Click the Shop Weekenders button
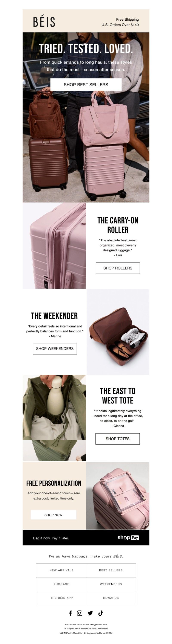 coord(55,349)
